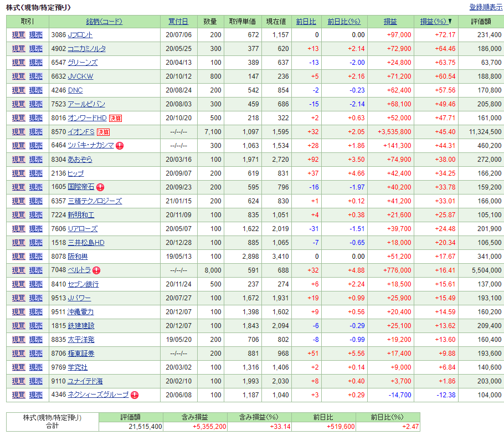Open stock link Uアローズ
504x435 pixels.
pos(83,228)
